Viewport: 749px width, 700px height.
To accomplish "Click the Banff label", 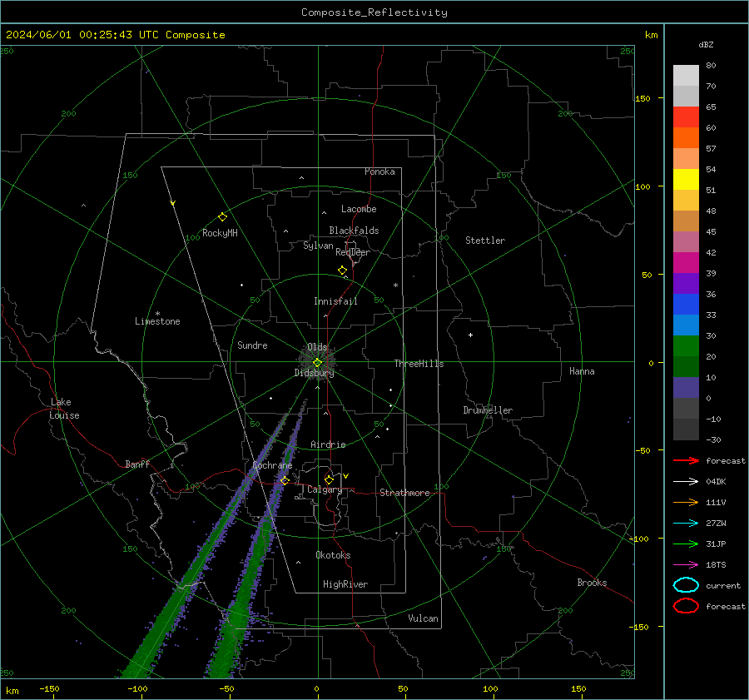I will 137,464.
